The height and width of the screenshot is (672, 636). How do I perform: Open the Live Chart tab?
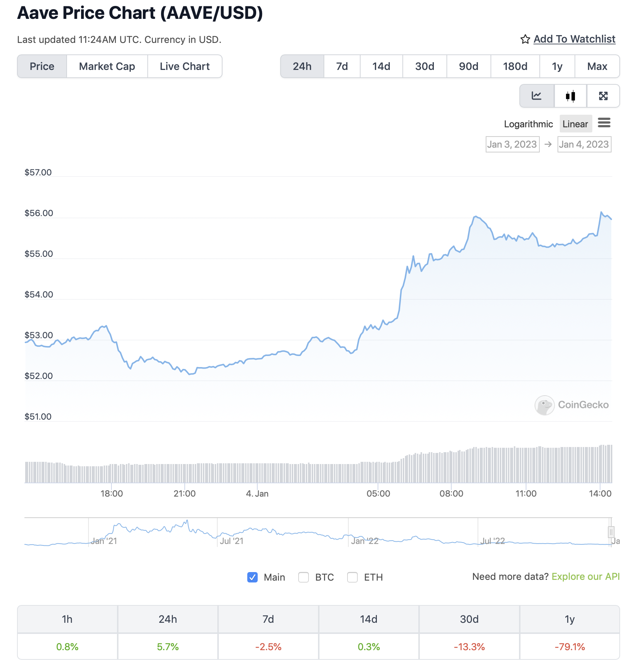(x=185, y=66)
